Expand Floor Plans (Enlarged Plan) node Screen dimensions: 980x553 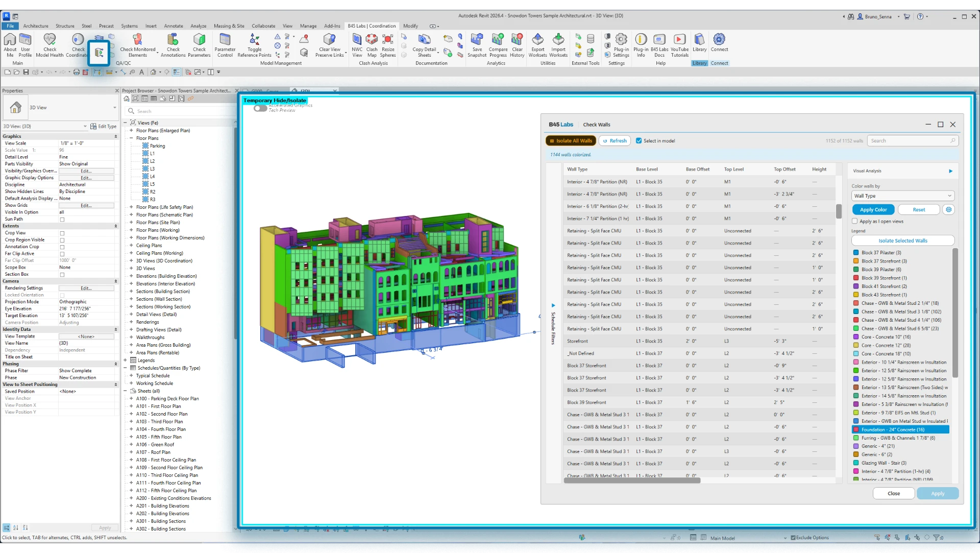pos(131,131)
